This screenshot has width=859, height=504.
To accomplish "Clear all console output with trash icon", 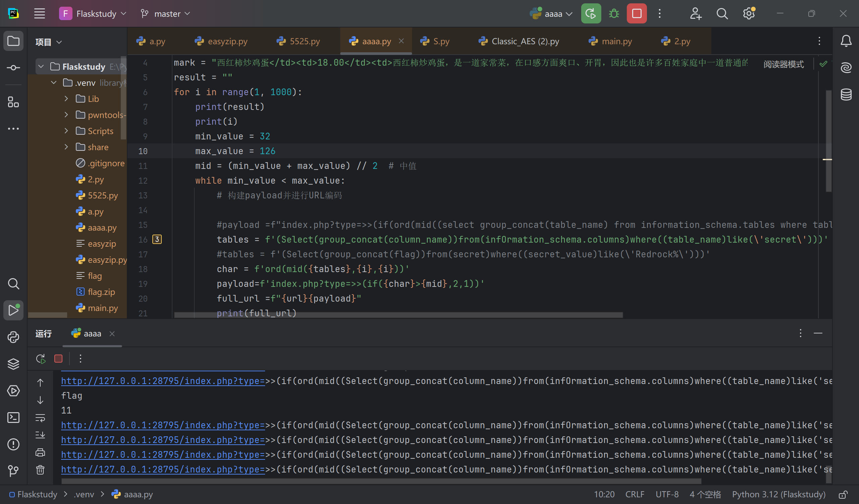I will tap(40, 470).
